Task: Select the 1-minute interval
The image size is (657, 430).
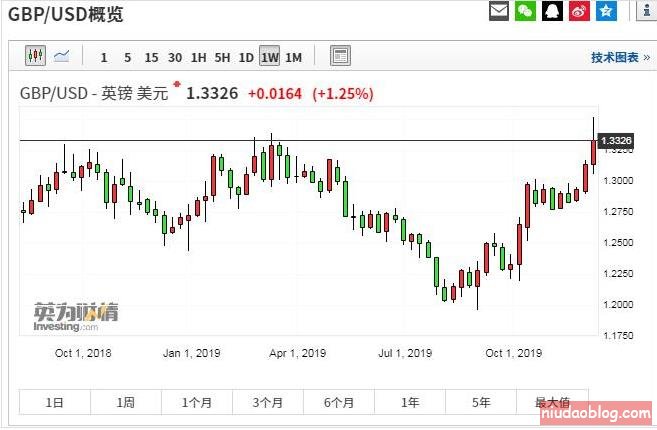Action: (104, 57)
